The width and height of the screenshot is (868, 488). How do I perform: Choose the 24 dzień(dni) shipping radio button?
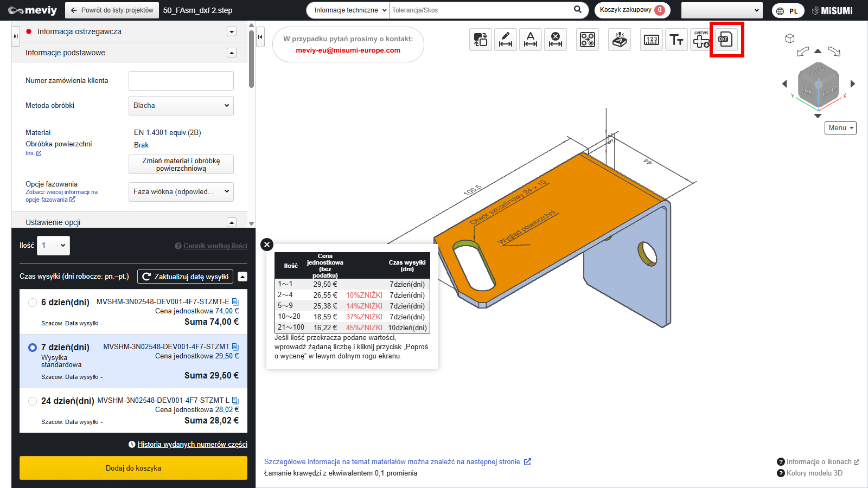click(33, 401)
